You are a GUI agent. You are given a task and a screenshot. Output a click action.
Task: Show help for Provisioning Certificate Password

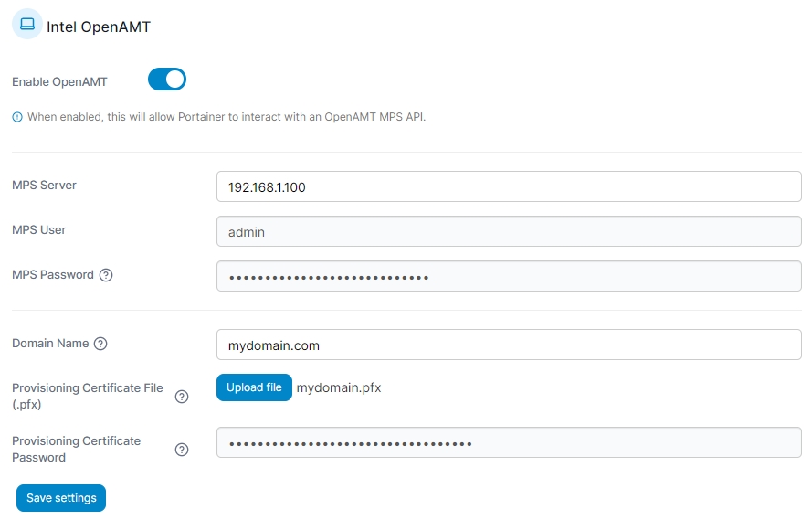tap(182, 450)
